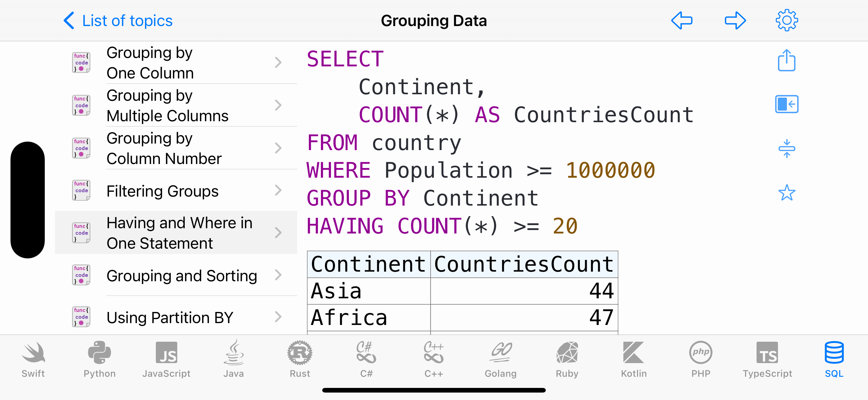
Task: Select the Kotlin tab icon
Action: [634, 353]
